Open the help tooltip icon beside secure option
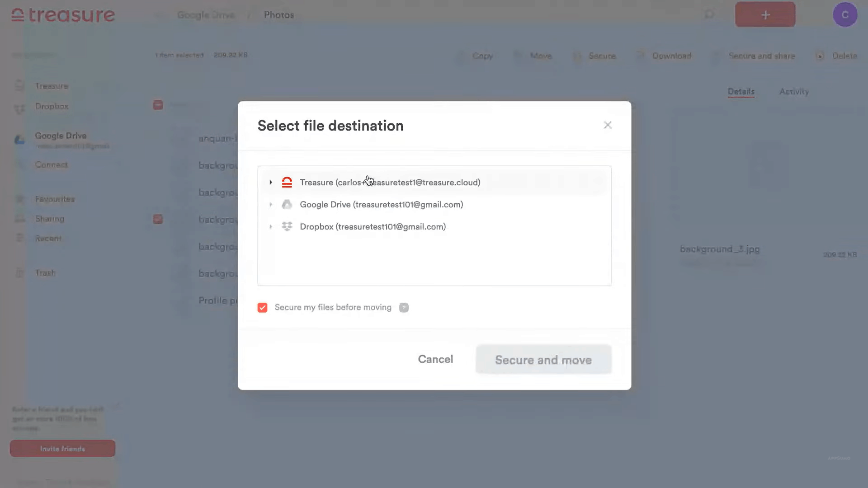The width and height of the screenshot is (868, 488). coord(404,308)
